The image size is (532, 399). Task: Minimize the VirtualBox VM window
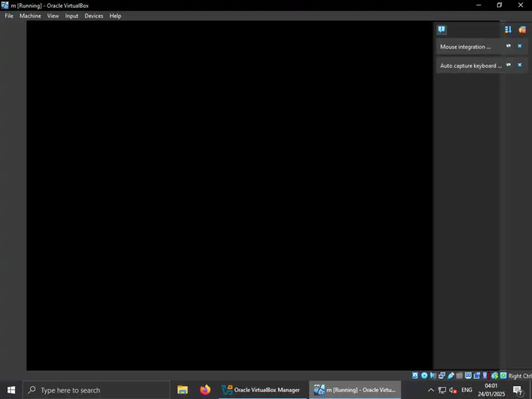click(479, 5)
